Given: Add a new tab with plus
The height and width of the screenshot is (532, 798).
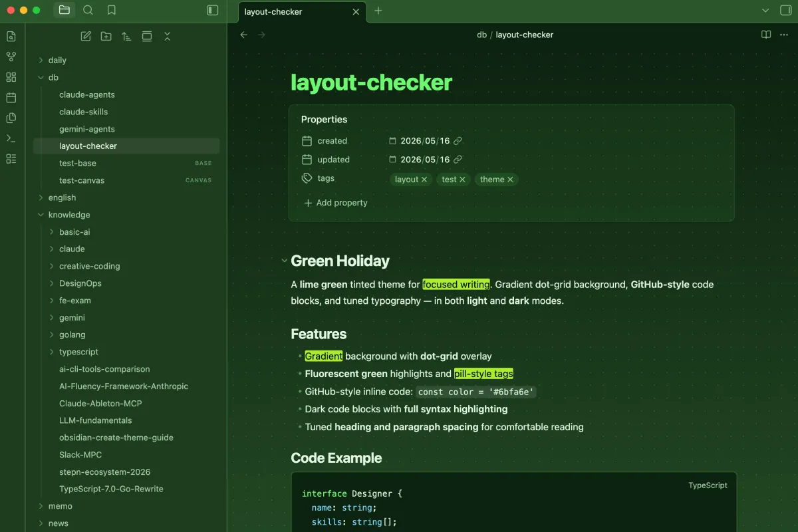Looking at the screenshot, I should click(x=378, y=11).
